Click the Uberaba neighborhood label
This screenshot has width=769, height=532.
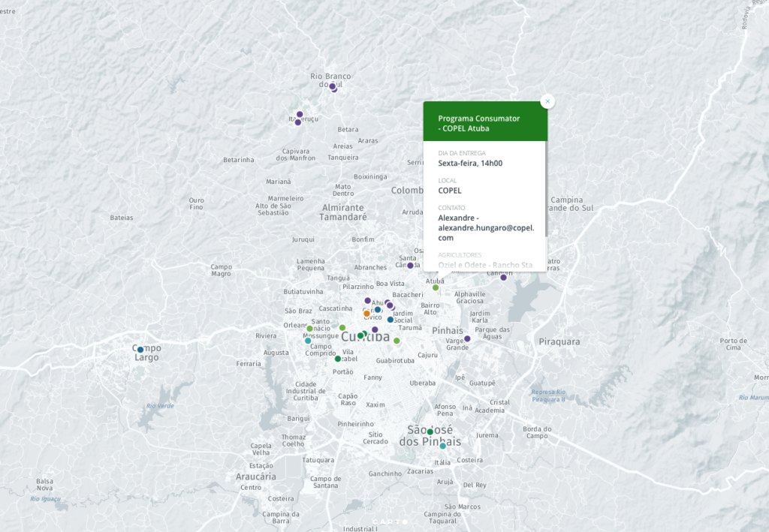(423, 383)
